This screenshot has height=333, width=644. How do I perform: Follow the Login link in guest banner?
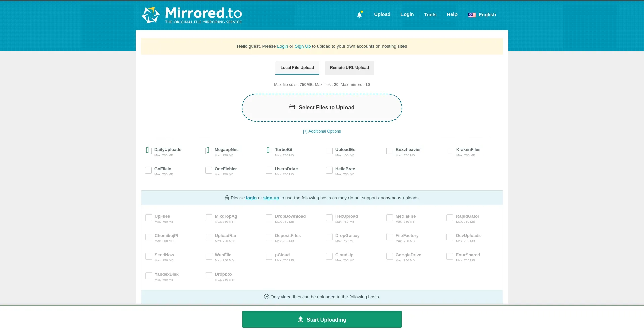click(282, 46)
